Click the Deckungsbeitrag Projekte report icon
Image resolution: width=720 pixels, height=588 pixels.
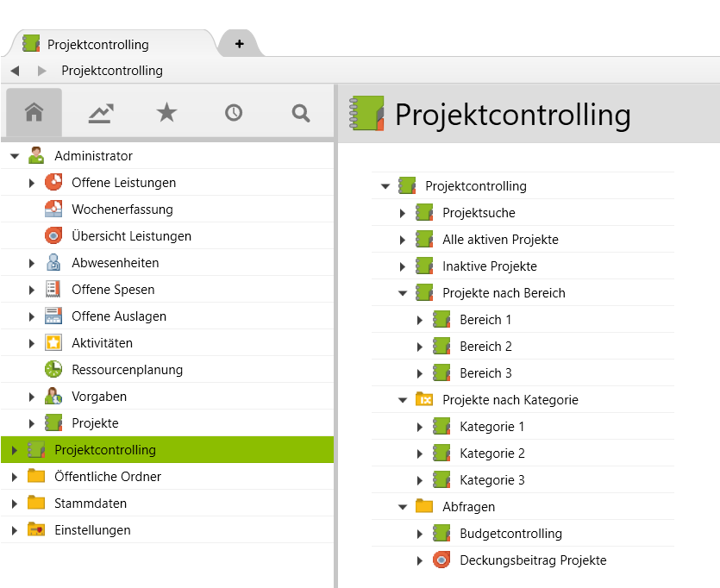coord(442,560)
